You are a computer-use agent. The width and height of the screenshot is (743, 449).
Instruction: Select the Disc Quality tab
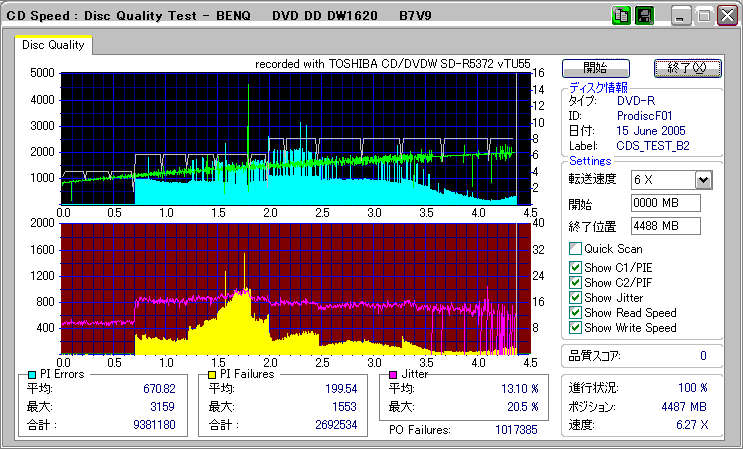(x=53, y=44)
